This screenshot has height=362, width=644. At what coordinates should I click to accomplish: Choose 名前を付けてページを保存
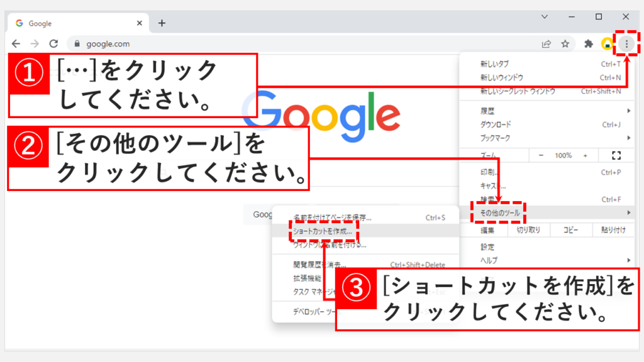pyautogui.click(x=365, y=217)
